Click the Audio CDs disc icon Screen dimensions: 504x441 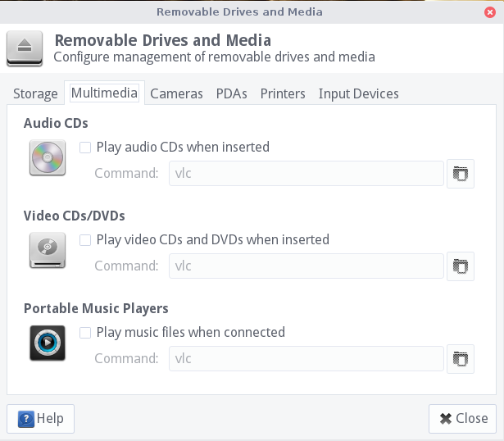coord(47,157)
